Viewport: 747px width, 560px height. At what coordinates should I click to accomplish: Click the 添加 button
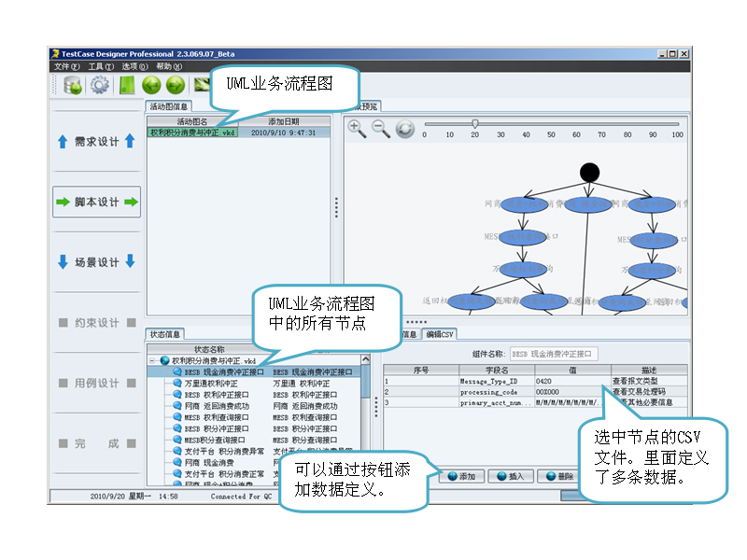[x=460, y=476]
